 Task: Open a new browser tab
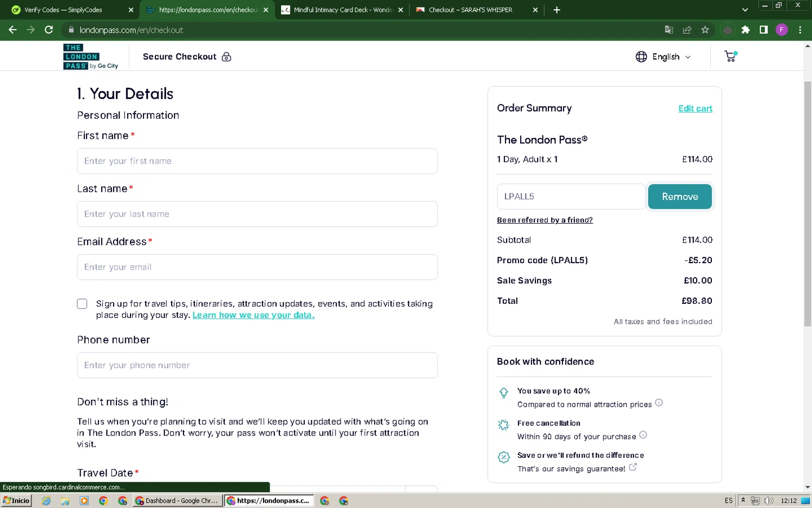[x=556, y=10]
